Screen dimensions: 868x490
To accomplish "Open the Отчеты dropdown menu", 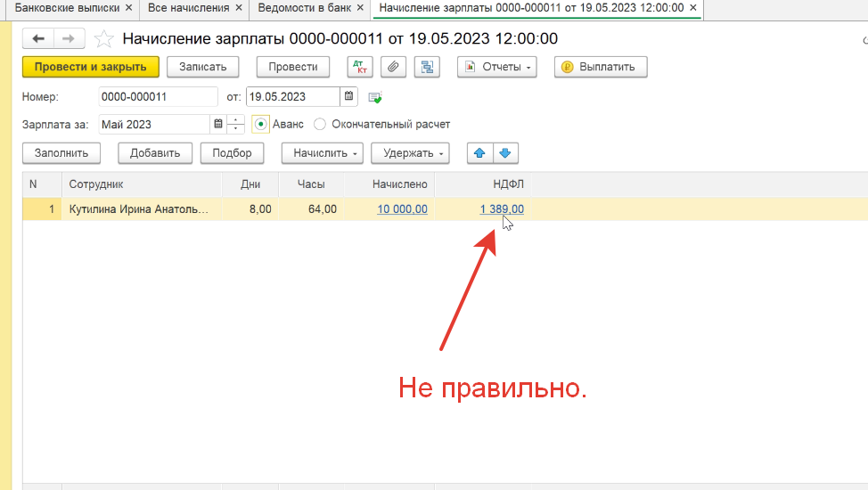I will [497, 67].
